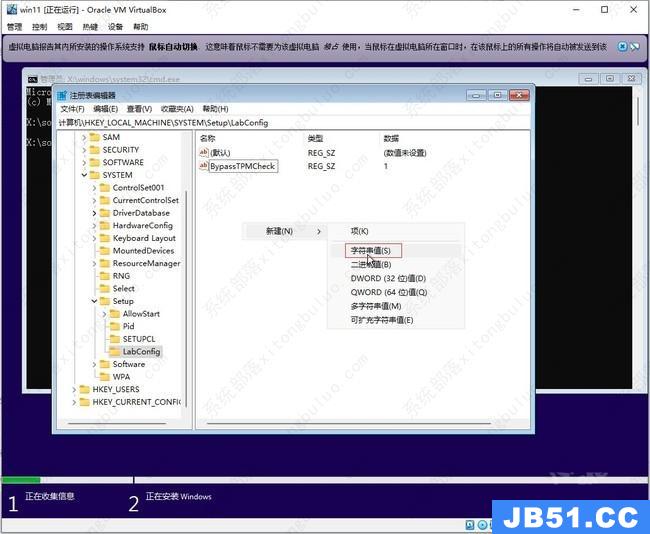The width and height of the screenshot is (650, 534).
Task: Open the 收藏夹(A) favorites menu
Action: [177, 109]
